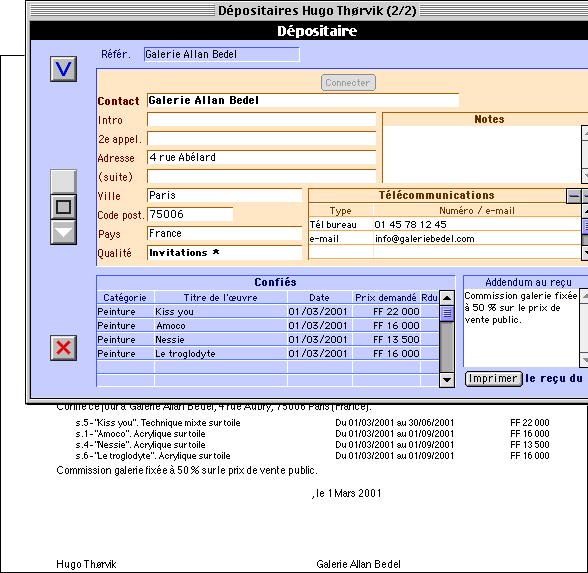This screenshot has width=588, height=573.
Task: Click Peinture category in Kiss you row
Action: pyautogui.click(x=125, y=312)
